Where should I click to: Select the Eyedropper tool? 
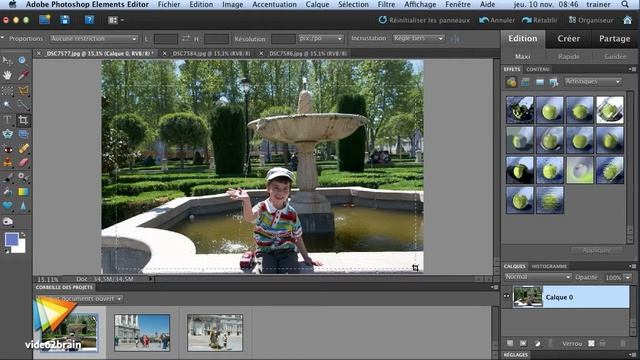click(23, 75)
